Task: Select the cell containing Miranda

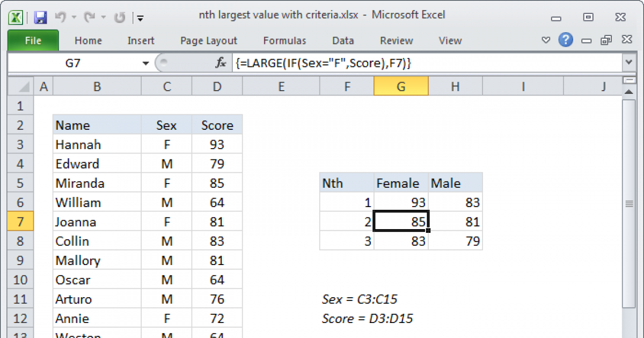Action: [x=97, y=183]
